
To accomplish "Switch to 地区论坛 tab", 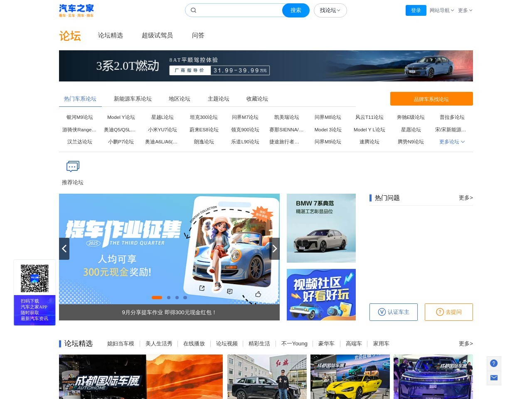I will [x=180, y=99].
